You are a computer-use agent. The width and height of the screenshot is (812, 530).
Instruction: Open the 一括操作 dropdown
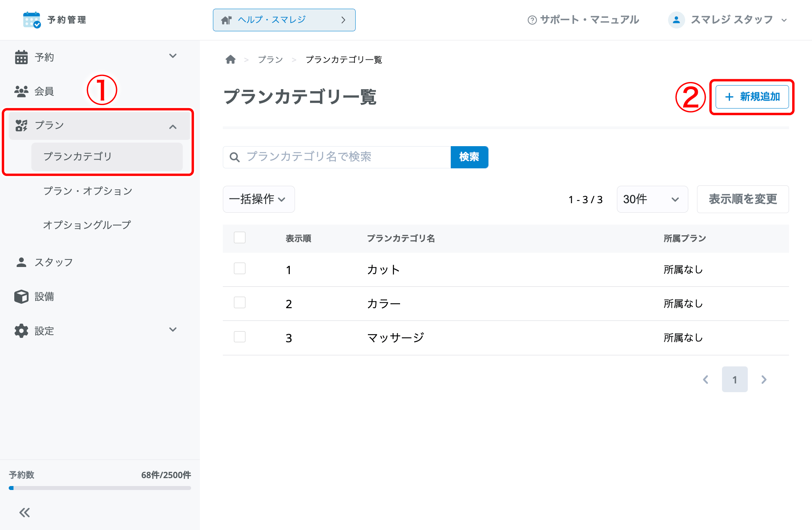pyautogui.click(x=259, y=199)
